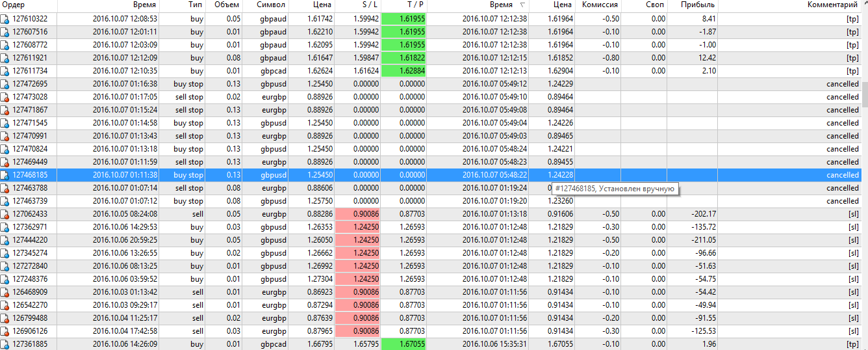Click the order icon beside 127607516
This screenshot has height=350, width=868.
point(5,32)
